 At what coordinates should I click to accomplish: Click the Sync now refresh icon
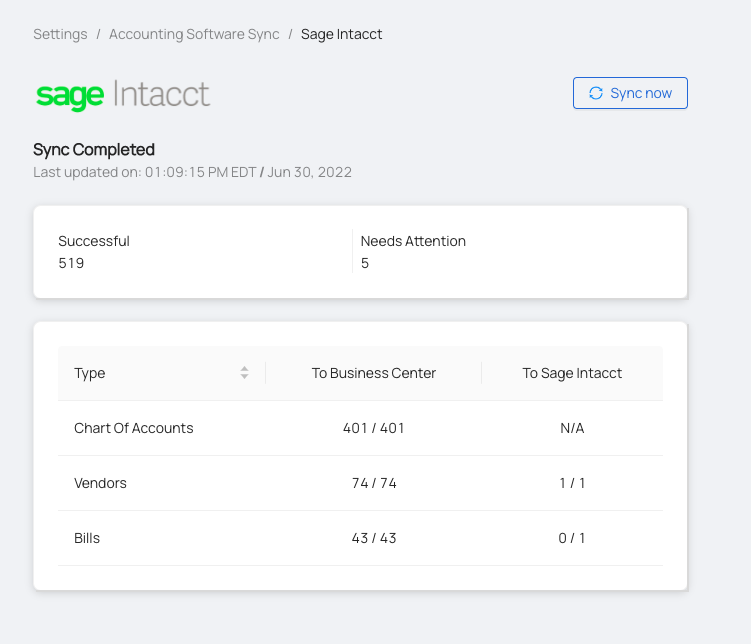coord(595,93)
